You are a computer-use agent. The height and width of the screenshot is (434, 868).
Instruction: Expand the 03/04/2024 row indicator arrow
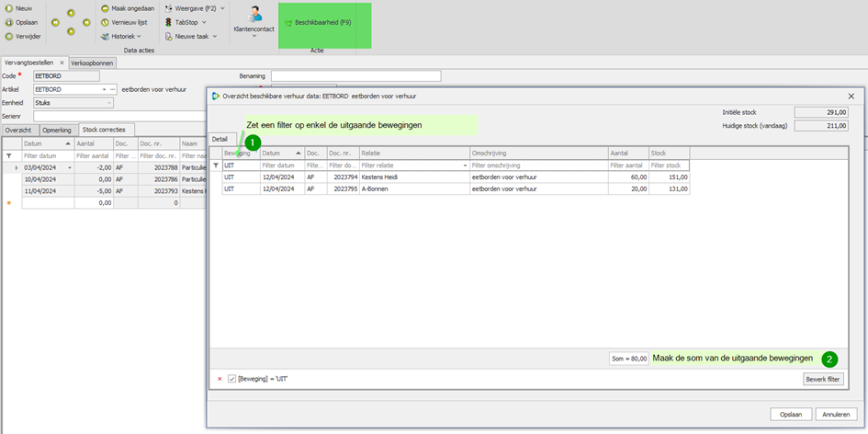(16, 167)
